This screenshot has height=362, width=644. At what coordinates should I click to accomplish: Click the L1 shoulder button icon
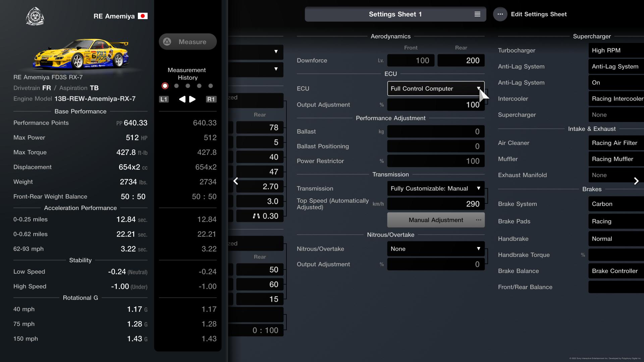point(164,99)
